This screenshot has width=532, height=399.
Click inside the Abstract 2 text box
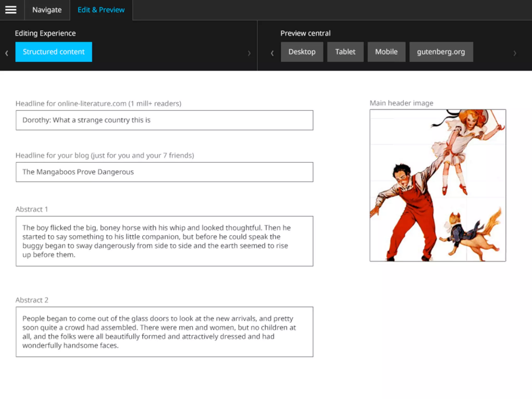point(164,332)
